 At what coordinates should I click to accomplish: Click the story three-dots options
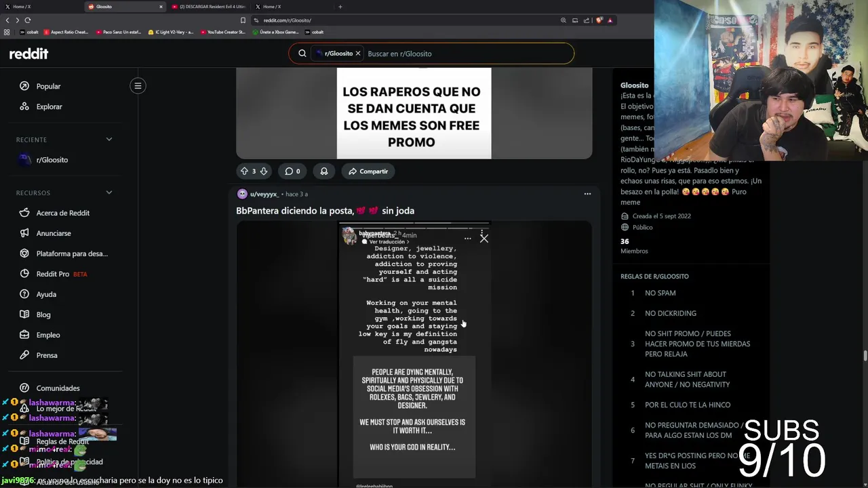(x=467, y=239)
